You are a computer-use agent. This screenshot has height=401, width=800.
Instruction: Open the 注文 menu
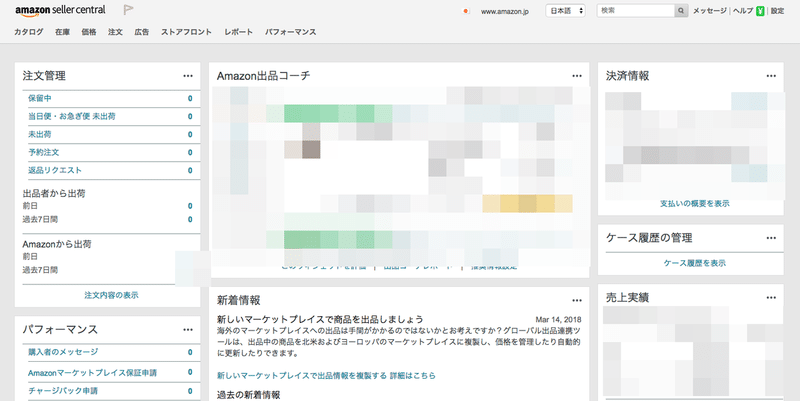pos(115,32)
